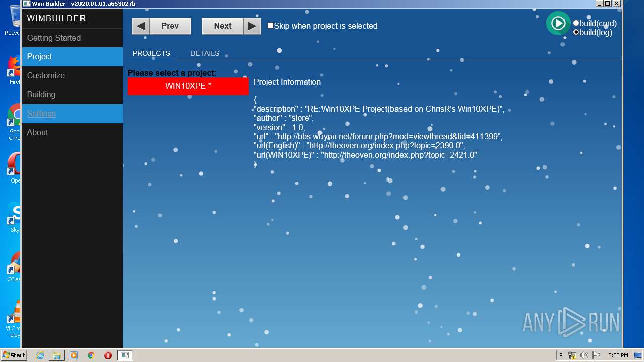The image size is (644, 362).
Task: Click the Next button label
Action: coord(223,26)
